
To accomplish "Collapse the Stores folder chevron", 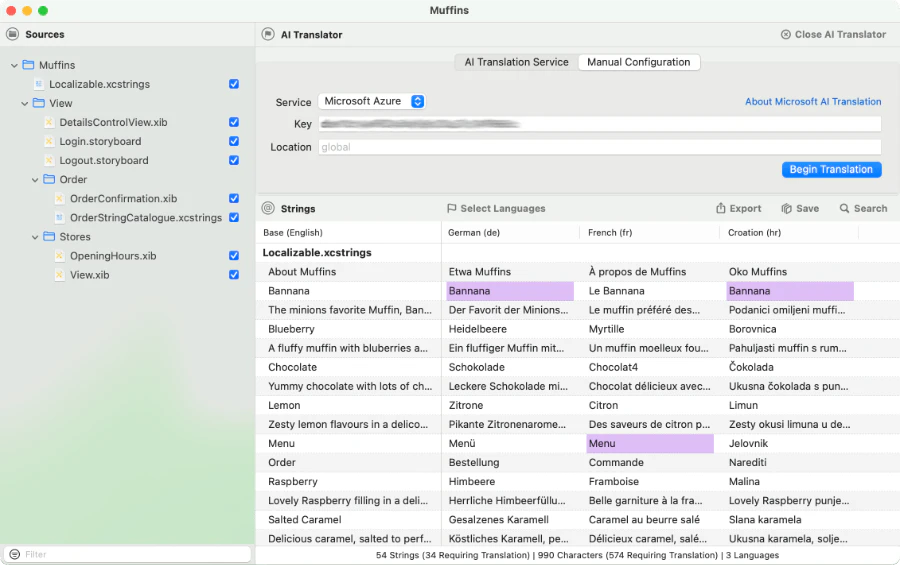I will click(35, 237).
